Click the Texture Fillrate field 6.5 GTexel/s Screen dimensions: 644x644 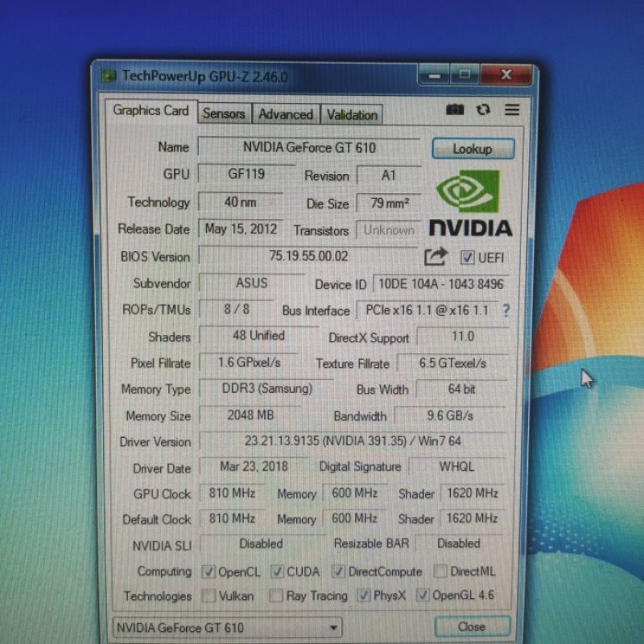click(x=452, y=363)
